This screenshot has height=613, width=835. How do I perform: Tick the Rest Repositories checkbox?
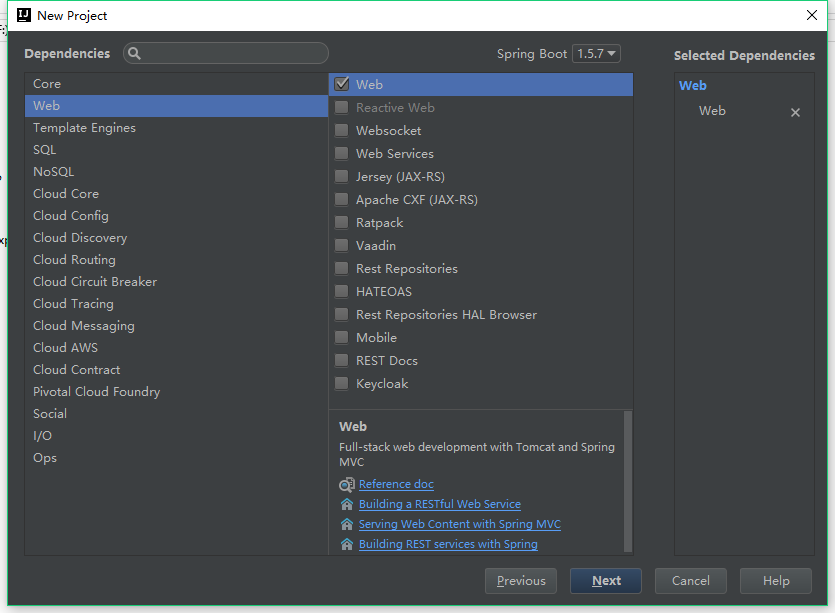coord(342,269)
